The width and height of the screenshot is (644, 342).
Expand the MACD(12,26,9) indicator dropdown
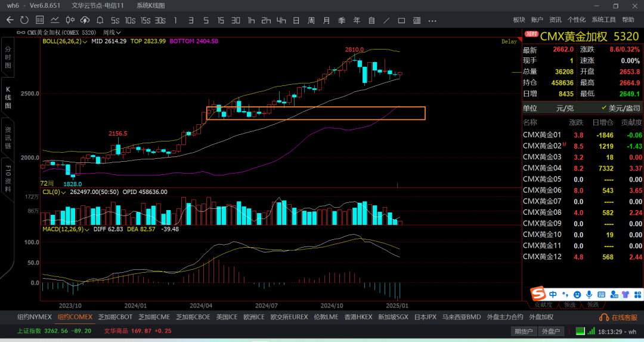pyautogui.click(x=66, y=229)
